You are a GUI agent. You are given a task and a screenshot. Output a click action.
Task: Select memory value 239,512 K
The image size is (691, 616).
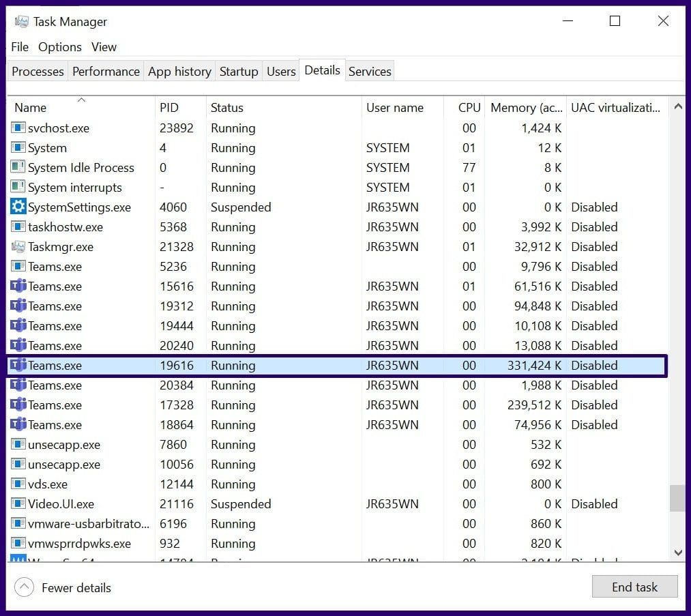click(x=534, y=405)
